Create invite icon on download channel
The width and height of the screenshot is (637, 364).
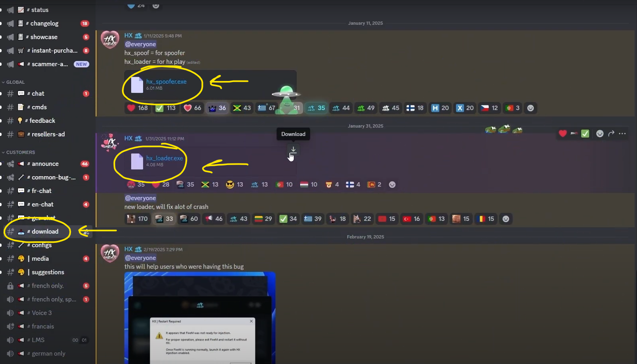[86, 232]
